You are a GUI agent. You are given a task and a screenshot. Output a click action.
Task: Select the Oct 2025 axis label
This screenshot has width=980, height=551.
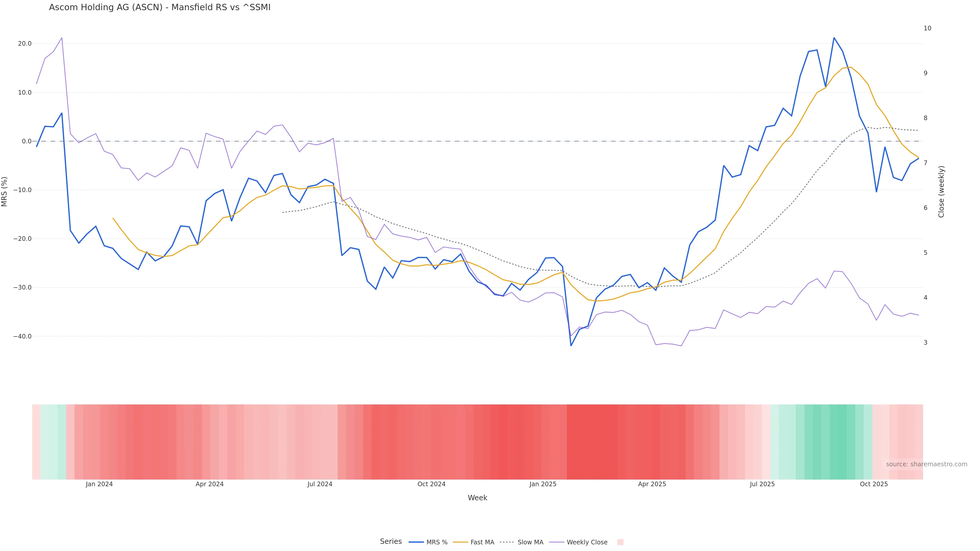[874, 484]
